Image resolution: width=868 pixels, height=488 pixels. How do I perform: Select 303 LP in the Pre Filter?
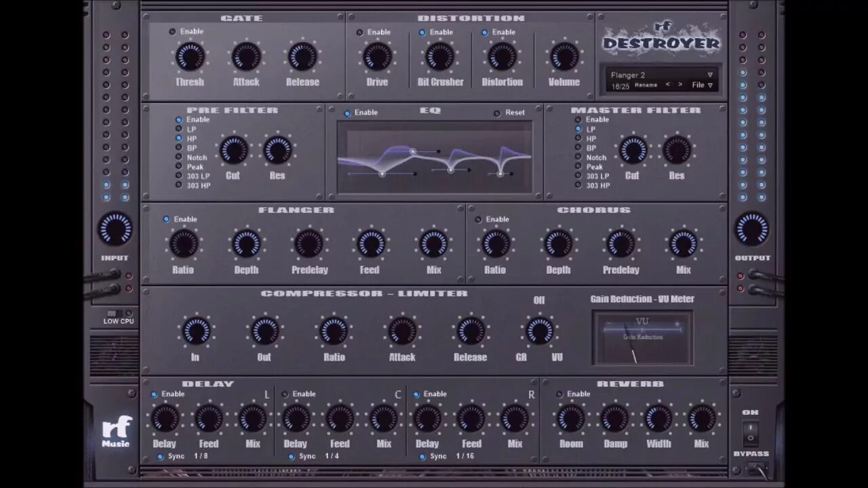point(179,176)
